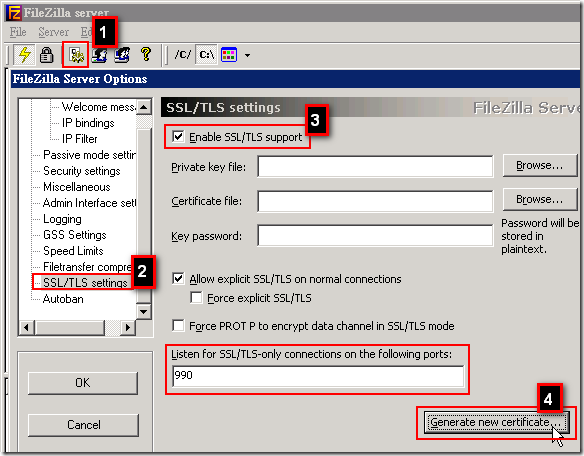Select Miscellaneous tree item
Image resolution: width=584 pixels, height=456 pixels.
coord(77,187)
